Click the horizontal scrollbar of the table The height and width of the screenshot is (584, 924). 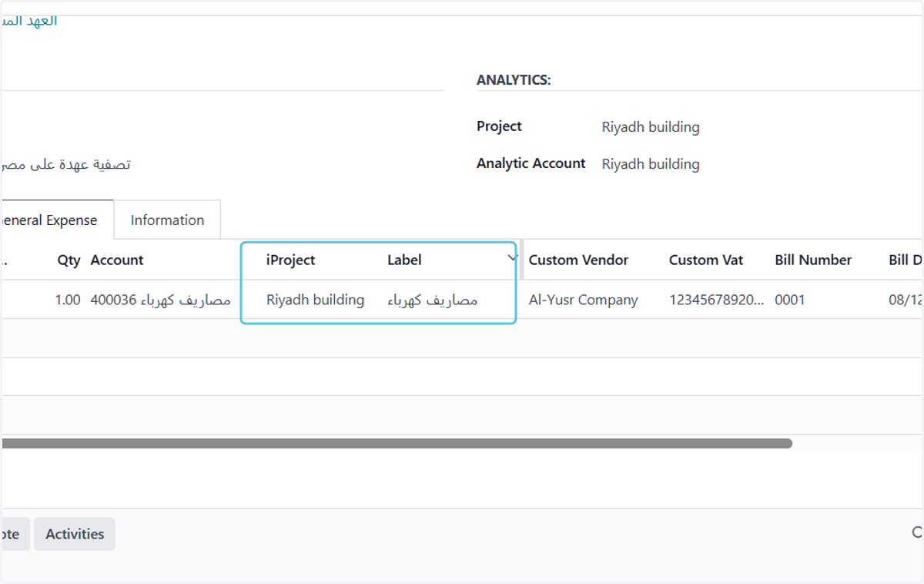[397, 443]
